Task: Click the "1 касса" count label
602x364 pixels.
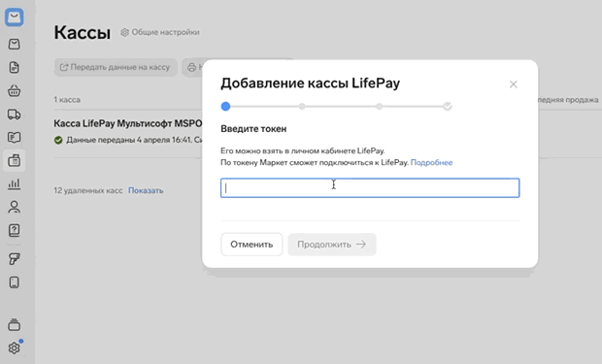Action: point(67,100)
